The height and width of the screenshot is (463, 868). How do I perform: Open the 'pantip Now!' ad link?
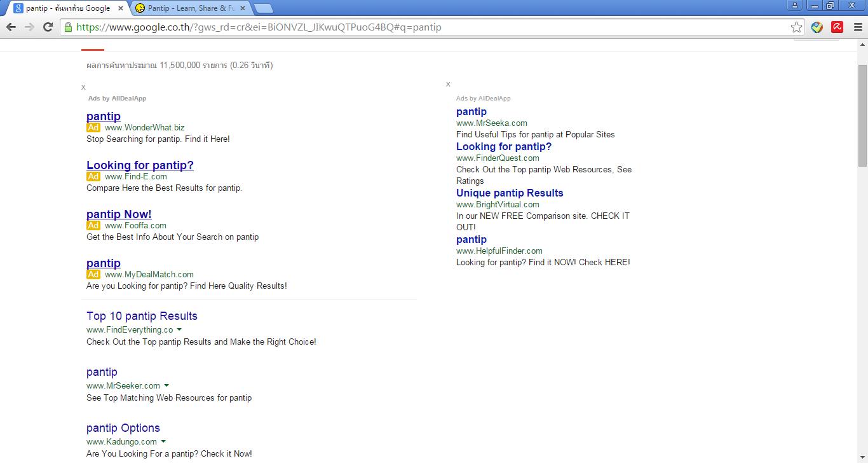pos(119,214)
